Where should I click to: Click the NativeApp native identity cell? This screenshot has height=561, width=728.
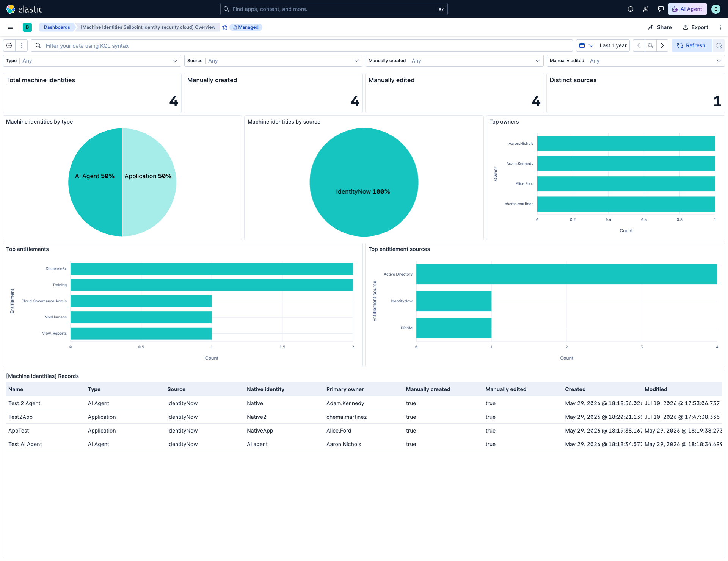(x=260, y=431)
